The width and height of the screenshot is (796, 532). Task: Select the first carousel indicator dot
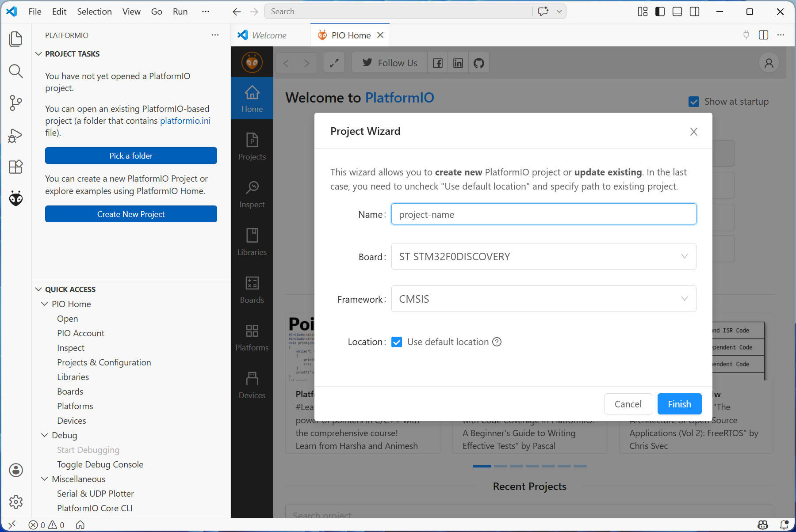482,466
